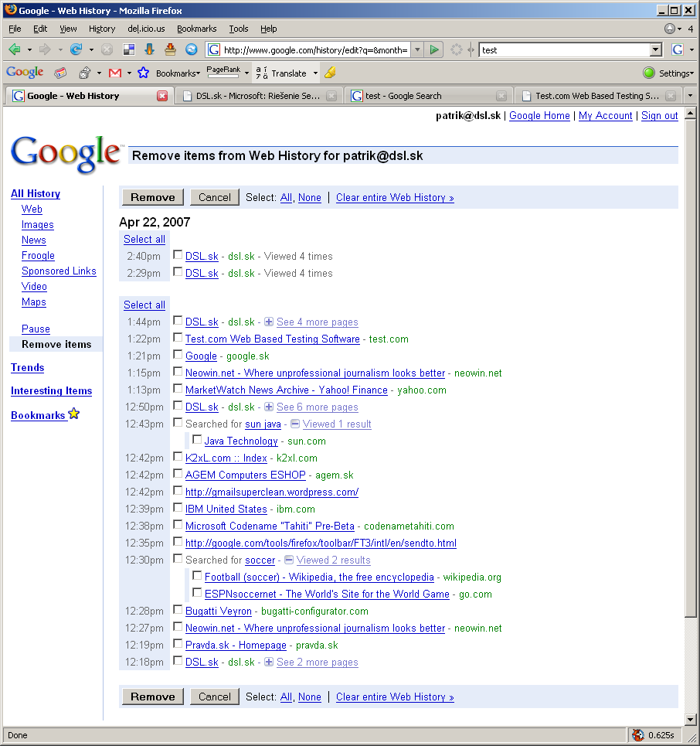Close the Google - Web History tab
The width and height of the screenshot is (700, 746).
coord(162,96)
